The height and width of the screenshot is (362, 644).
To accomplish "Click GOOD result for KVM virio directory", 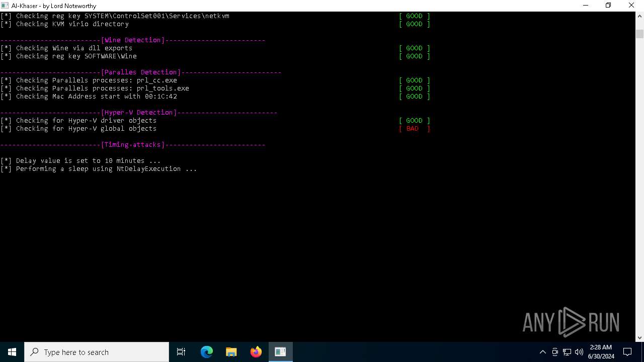I will (x=415, y=24).
